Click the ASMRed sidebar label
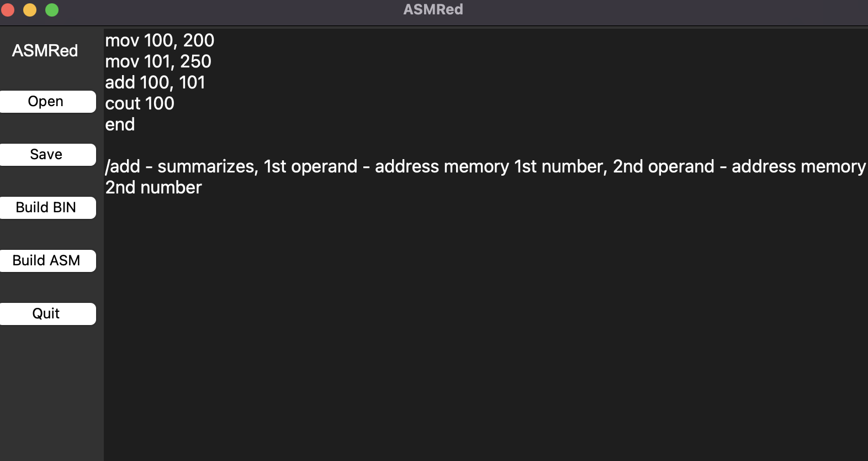 tap(45, 51)
